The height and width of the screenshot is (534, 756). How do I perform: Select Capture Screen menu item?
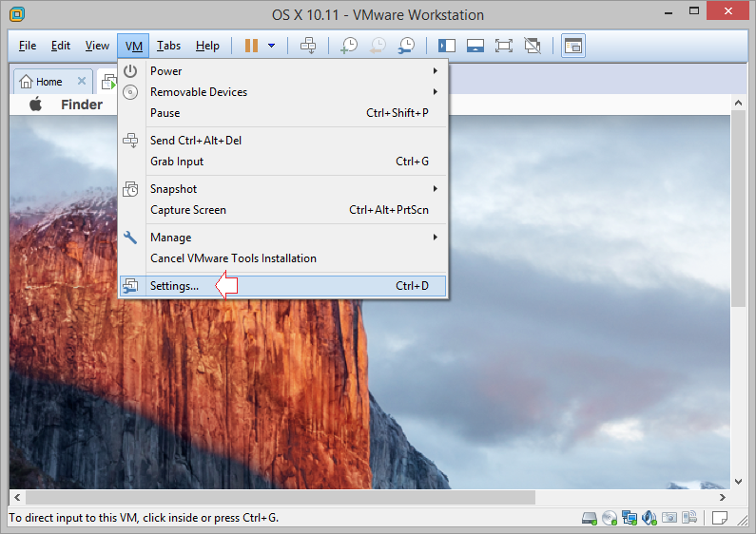tap(283, 210)
